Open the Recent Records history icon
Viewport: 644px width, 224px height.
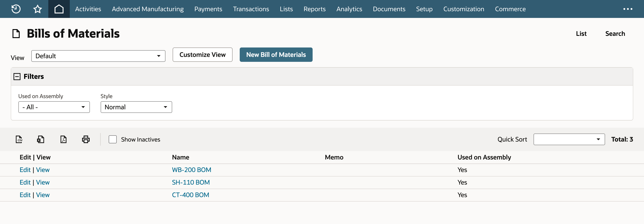[16, 9]
